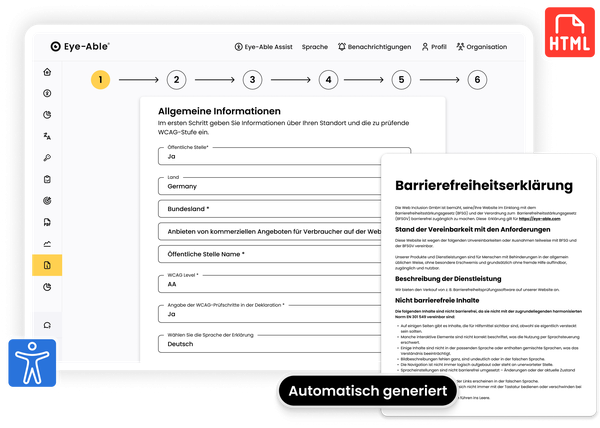Click the red HTML file icon

570,32
